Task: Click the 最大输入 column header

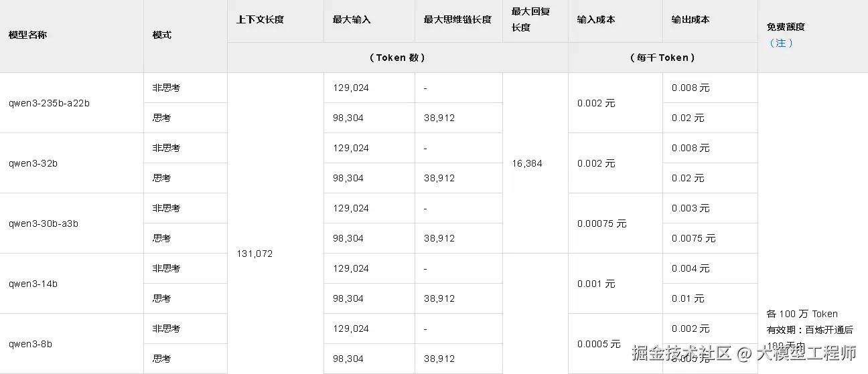Action: pyautogui.click(x=352, y=19)
